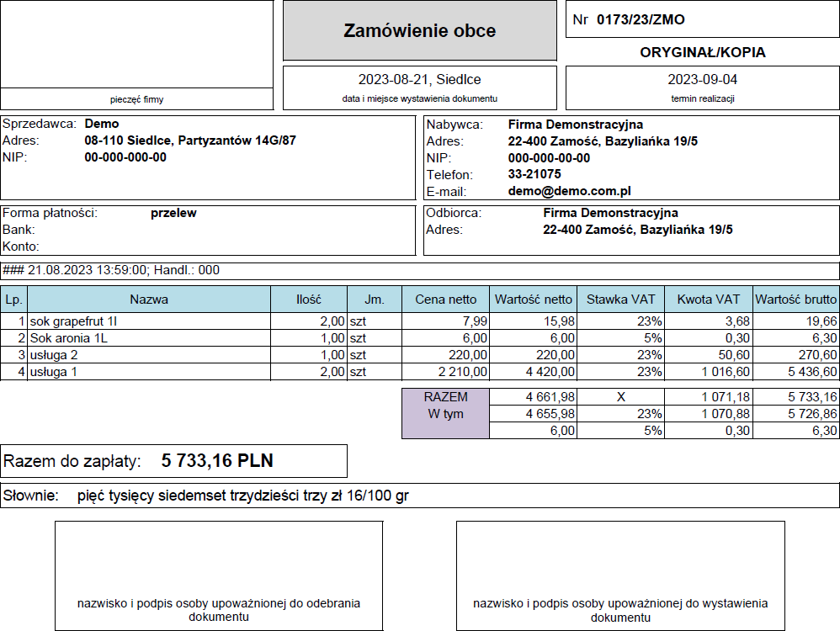
Task: Click the 'Nazwa' column header
Action: [x=149, y=299]
